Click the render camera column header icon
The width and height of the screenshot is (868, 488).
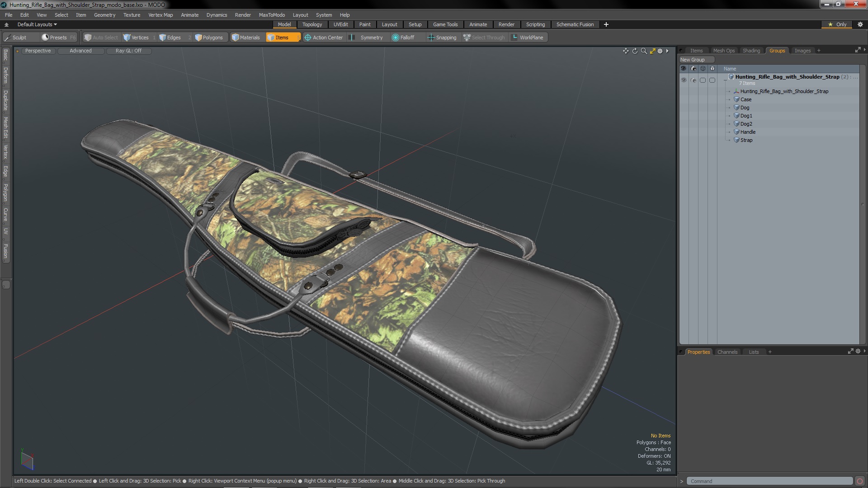point(693,69)
